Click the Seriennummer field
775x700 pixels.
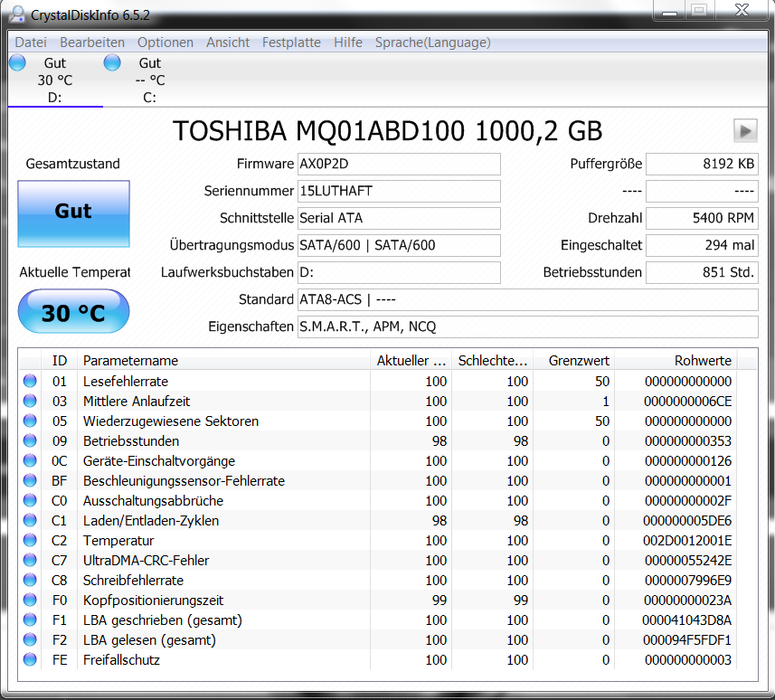click(x=398, y=192)
